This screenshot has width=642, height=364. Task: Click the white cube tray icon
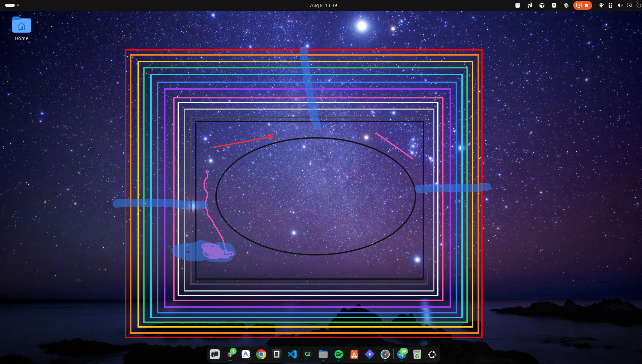coord(542,5)
